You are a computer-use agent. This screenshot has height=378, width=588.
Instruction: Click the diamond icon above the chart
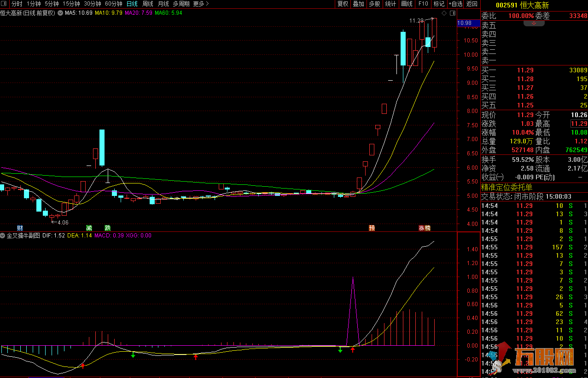pyautogui.click(x=443, y=13)
